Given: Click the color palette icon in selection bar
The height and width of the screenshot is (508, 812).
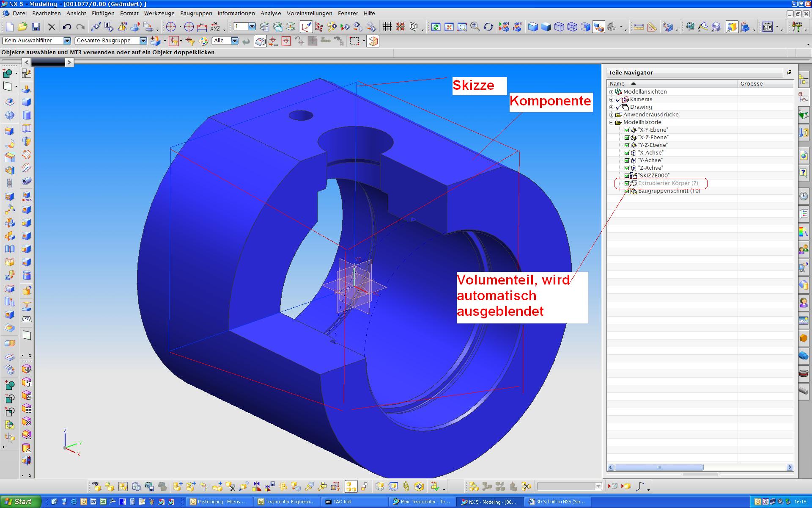Looking at the screenshot, I should pyautogui.click(x=203, y=41).
